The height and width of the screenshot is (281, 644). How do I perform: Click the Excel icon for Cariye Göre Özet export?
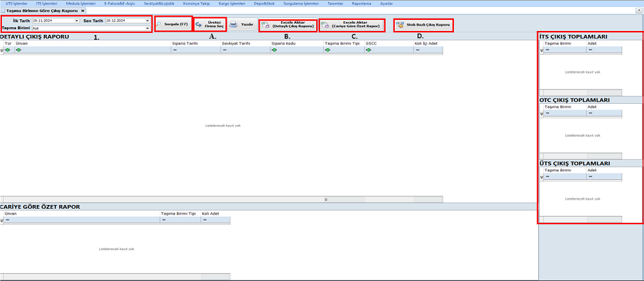(x=326, y=26)
